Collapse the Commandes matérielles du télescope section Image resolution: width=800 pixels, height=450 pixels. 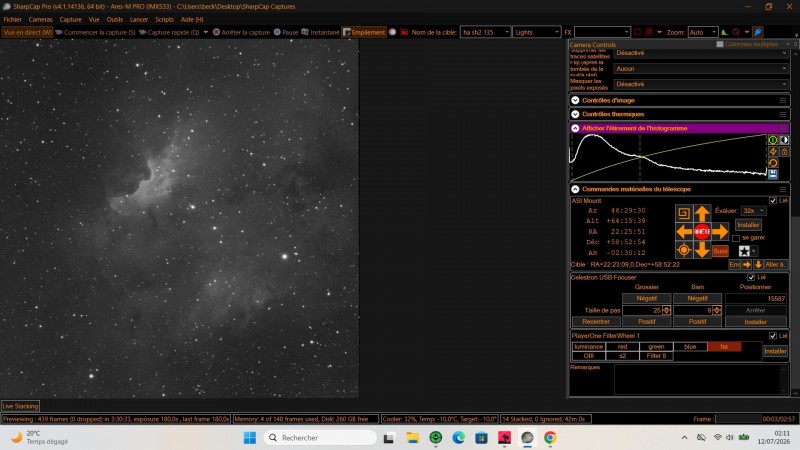pyautogui.click(x=575, y=189)
